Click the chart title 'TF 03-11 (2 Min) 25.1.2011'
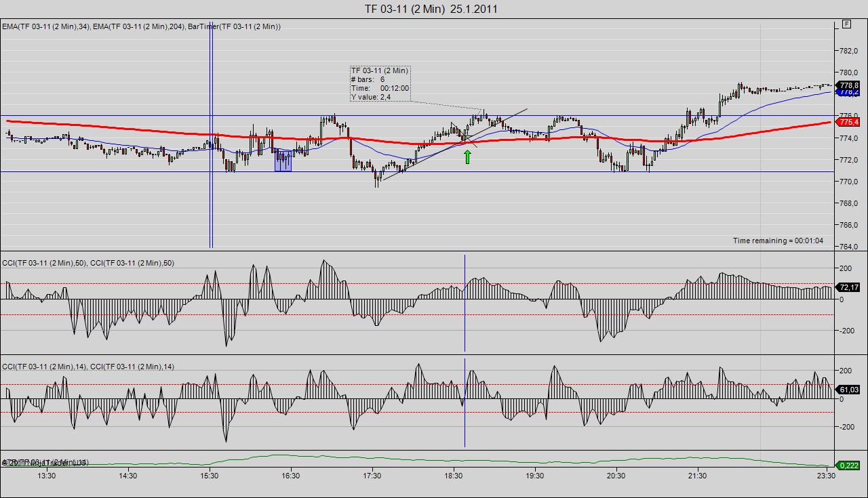This screenshot has width=868, height=498. click(431, 9)
